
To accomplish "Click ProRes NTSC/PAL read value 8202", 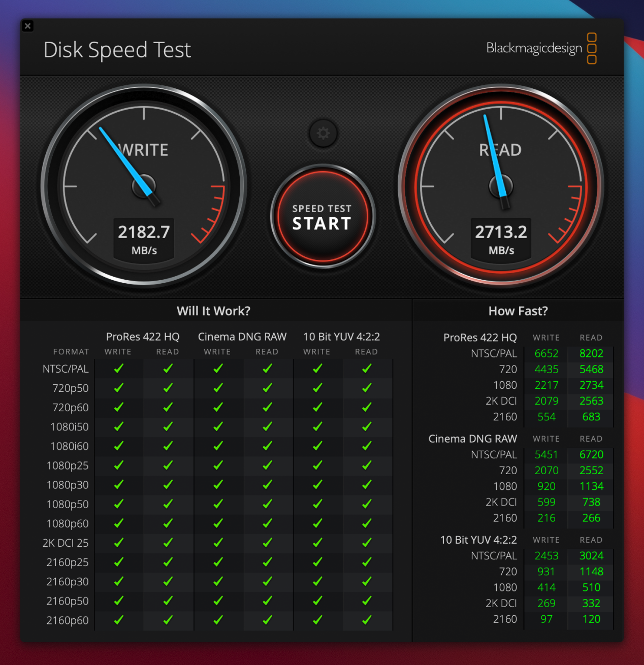I will point(592,353).
